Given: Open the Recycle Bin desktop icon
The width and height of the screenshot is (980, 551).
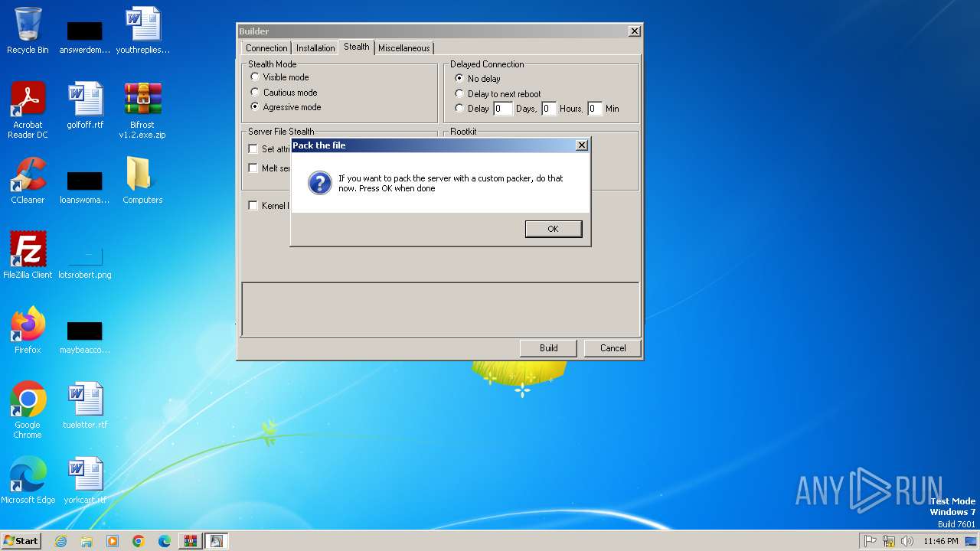Looking at the screenshot, I should click(x=28, y=31).
